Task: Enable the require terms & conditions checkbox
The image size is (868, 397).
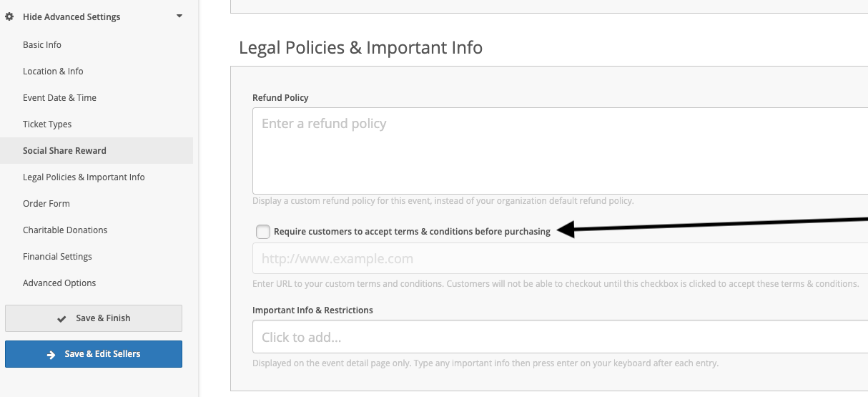Action: click(263, 232)
